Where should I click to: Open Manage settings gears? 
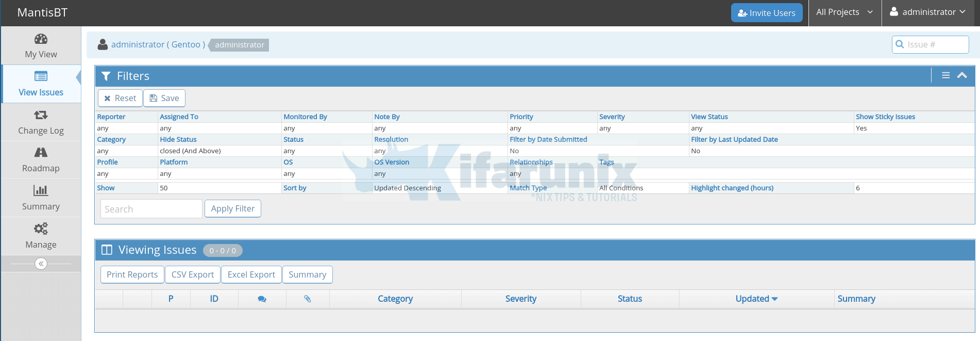[x=41, y=229]
